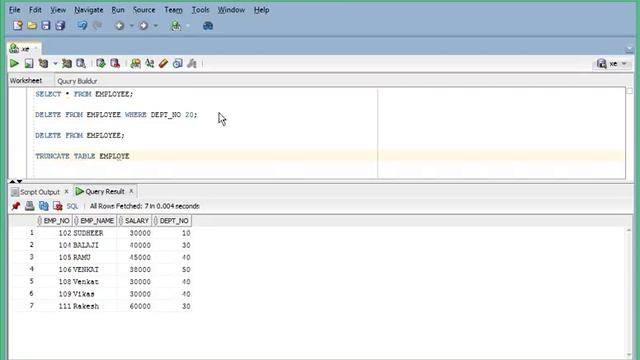Image resolution: width=640 pixels, height=360 pixels.
Task: Click the EMP_NO column header
Action: [x=54, y=221]
